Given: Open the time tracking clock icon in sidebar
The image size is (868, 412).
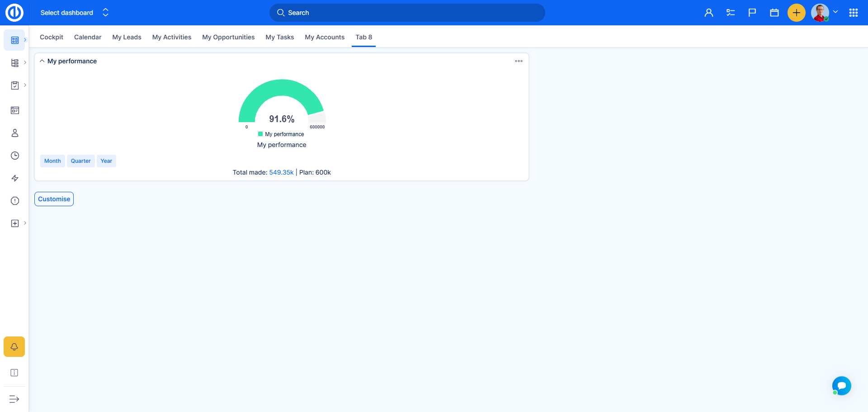Looking at the screenshot, I should [15, 156].
